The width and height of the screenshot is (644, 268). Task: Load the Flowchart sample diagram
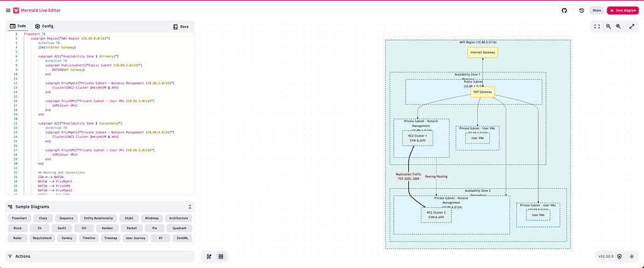19,218
